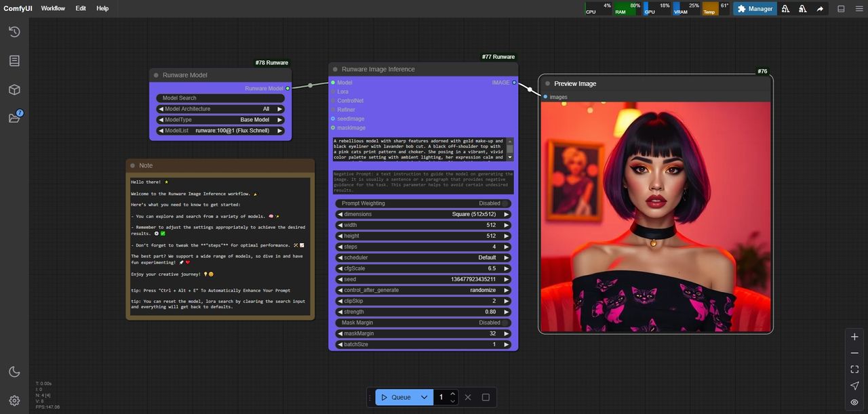Open the workflows folder icon in sidebar
The image size is (868, 414).
pos(14,118)
